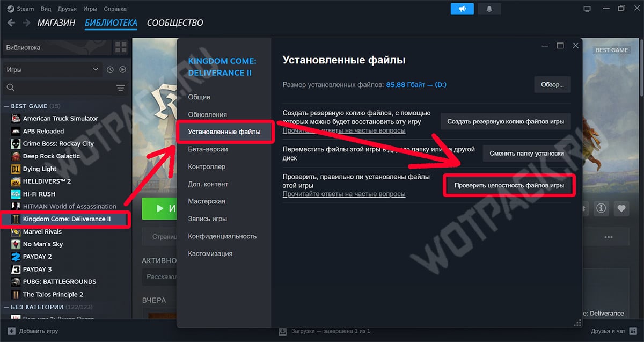Open game info circle icon

(601, 208)
